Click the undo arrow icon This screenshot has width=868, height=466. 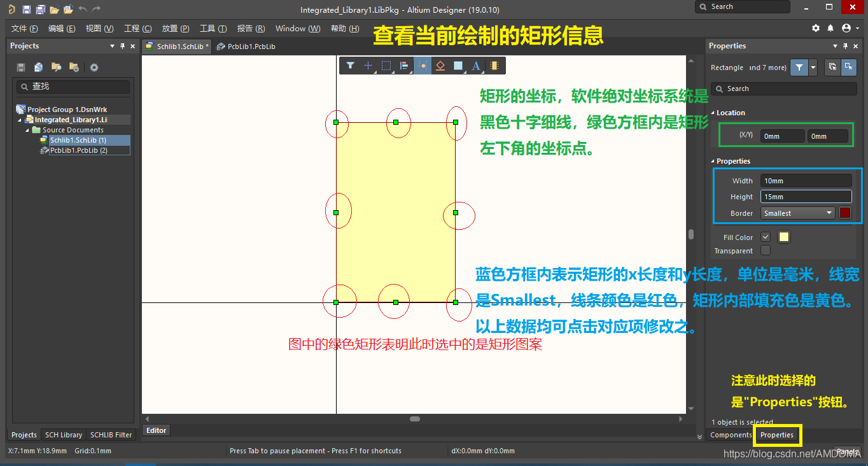pos(82,9)
